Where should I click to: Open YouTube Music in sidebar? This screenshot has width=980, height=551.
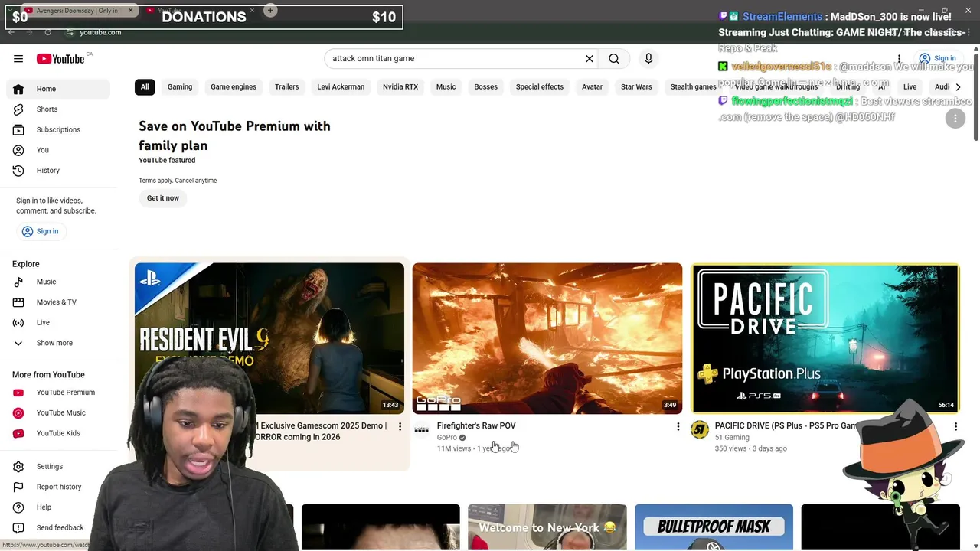click(x=58, y=413)
